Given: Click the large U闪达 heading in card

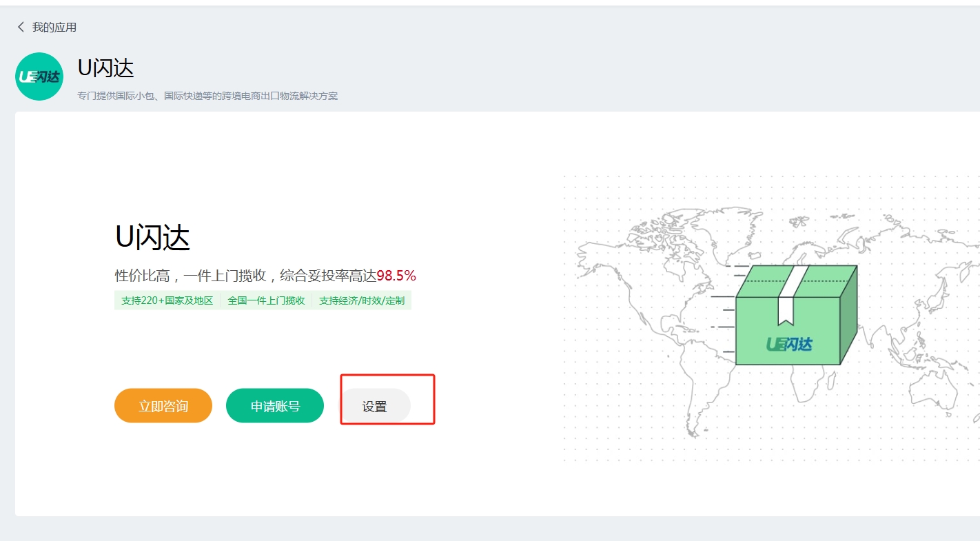Looking at the screenshot, I should (152, 238).
